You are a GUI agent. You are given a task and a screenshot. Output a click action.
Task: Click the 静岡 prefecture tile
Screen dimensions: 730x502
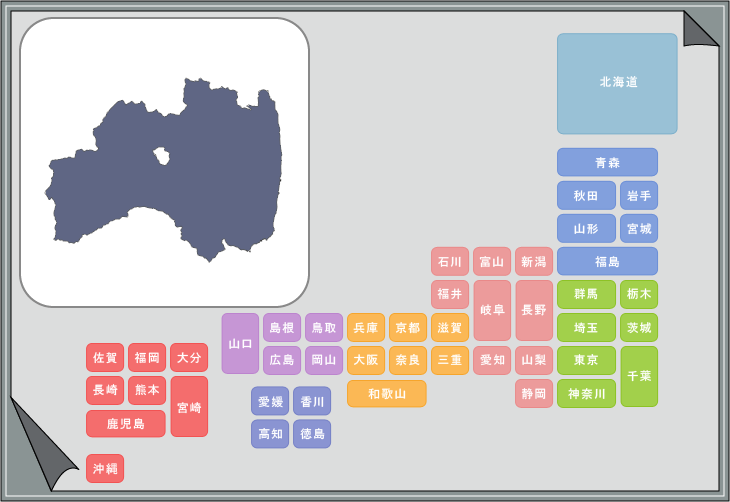(534, 393)
